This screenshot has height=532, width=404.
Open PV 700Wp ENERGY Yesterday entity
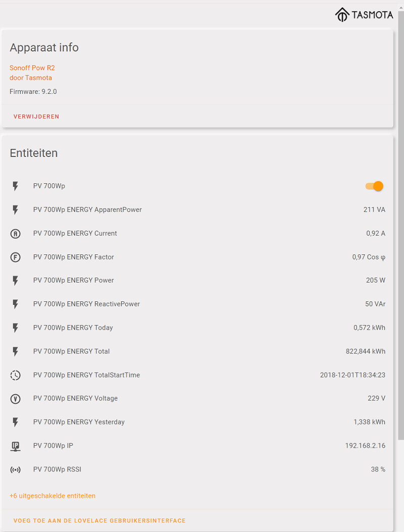coord(79,422)
